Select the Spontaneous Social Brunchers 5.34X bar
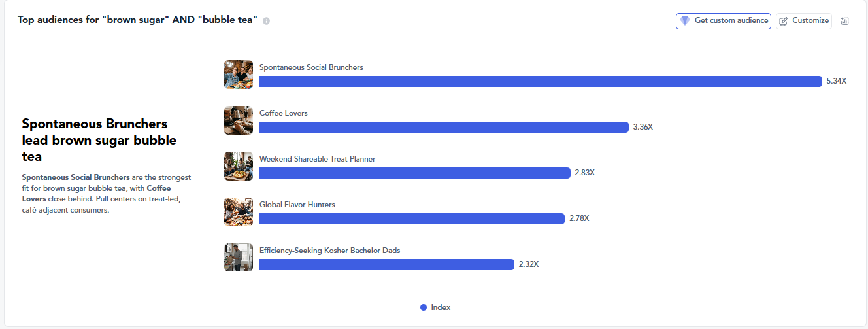Image resolution: width=868 pixels, height=329 pixels. click(541, 81)
